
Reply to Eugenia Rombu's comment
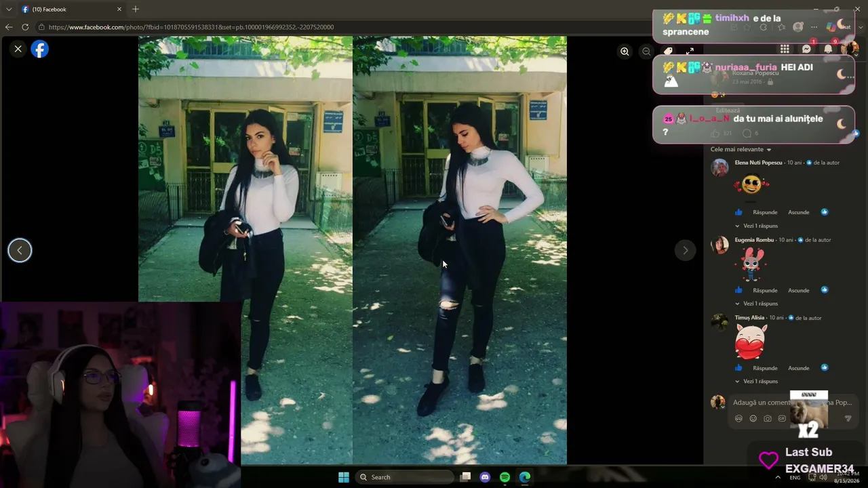765,290
